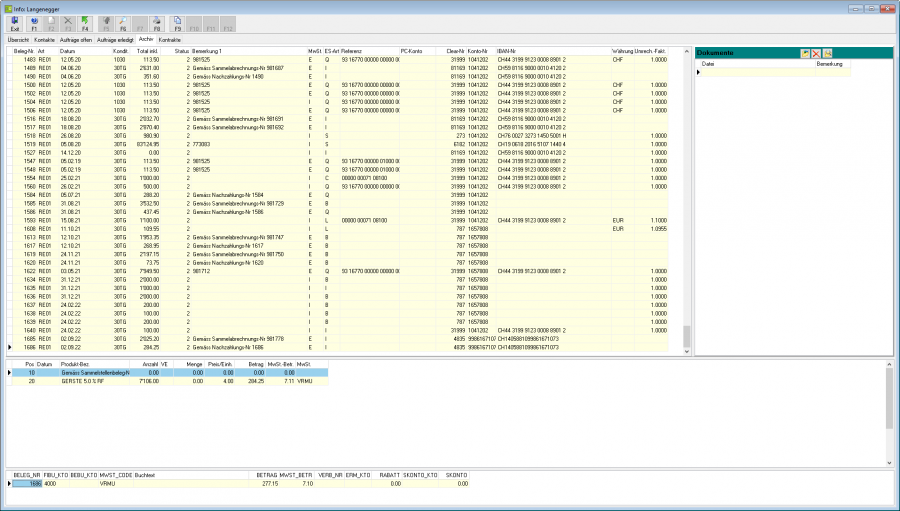Click down arrow of main table scrollbar
The image size is (900, 511).
tap(686, 351)
